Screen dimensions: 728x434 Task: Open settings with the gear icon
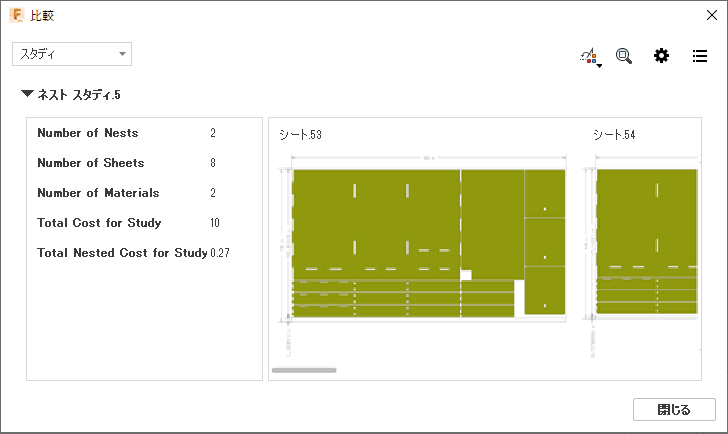coord(661,56)
